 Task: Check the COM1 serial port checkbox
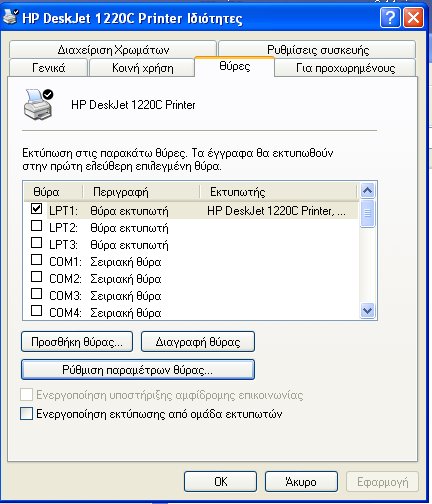point(36,260)
